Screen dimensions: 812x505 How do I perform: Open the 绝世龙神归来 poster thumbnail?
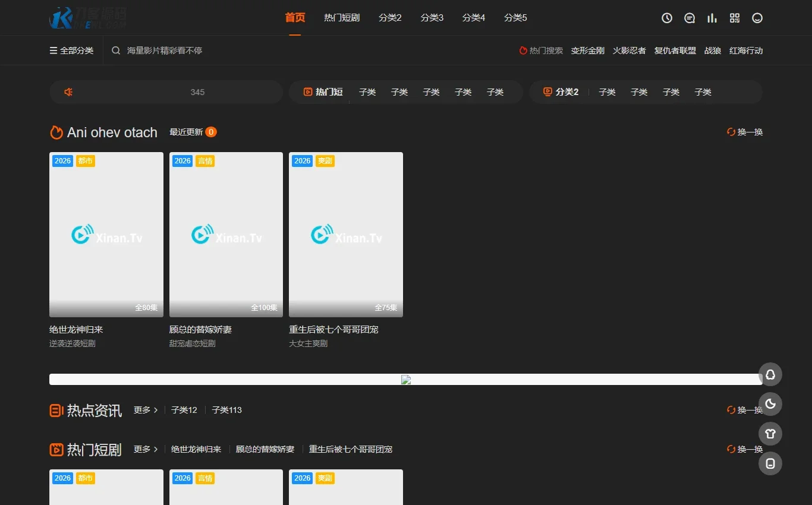click(x=106, y=235)
